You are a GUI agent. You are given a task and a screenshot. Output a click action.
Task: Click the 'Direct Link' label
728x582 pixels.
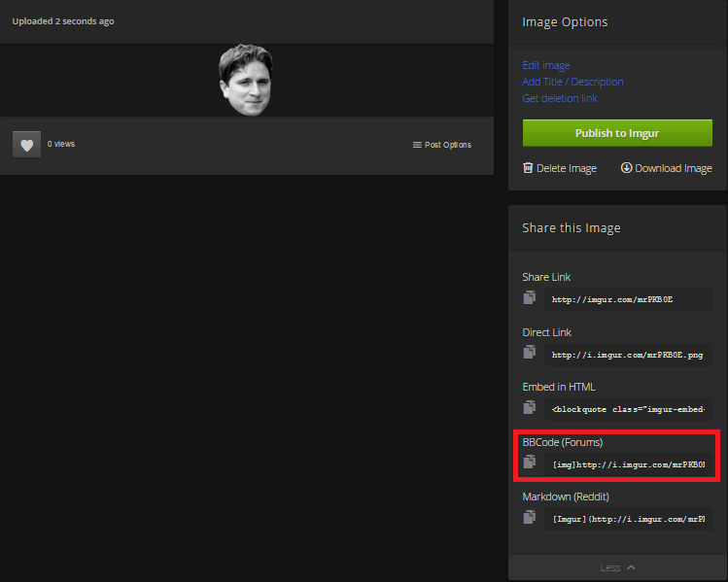coord(546,332)
